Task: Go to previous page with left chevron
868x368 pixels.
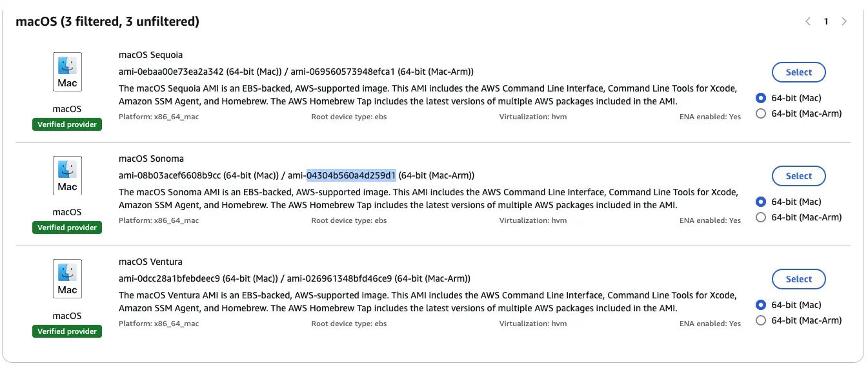Action: (808, 22)
